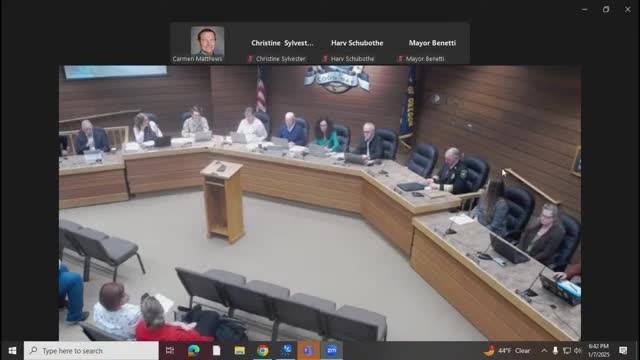
Task: Open the Windows Start menu
Action: tap(12, 351)
